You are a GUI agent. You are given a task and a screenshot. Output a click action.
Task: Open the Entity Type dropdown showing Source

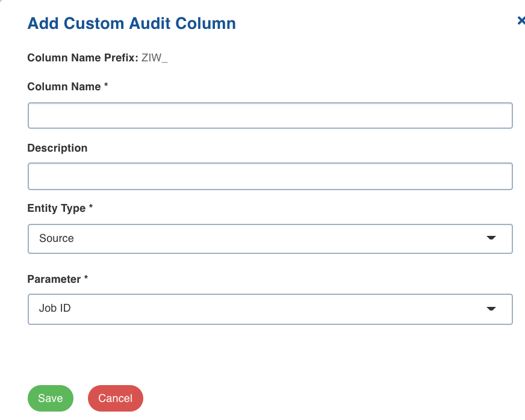pyautogui.click(x=270, y=239)
